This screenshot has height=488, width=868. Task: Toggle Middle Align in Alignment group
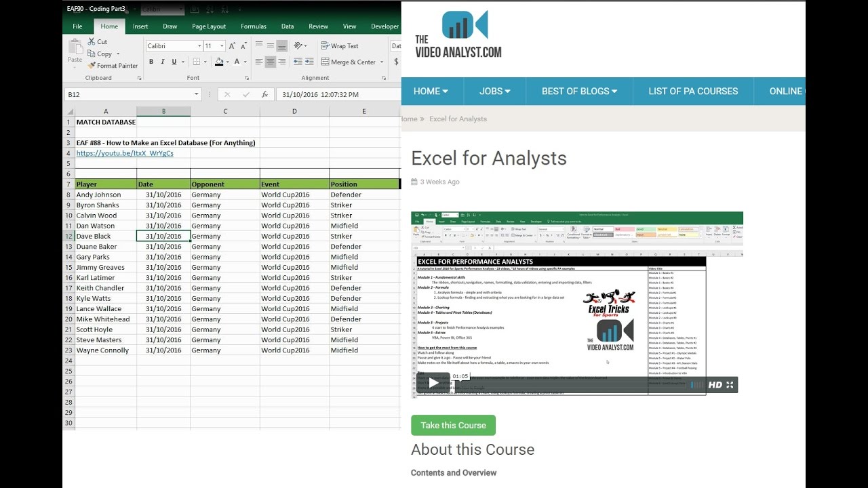pos(270,46)
